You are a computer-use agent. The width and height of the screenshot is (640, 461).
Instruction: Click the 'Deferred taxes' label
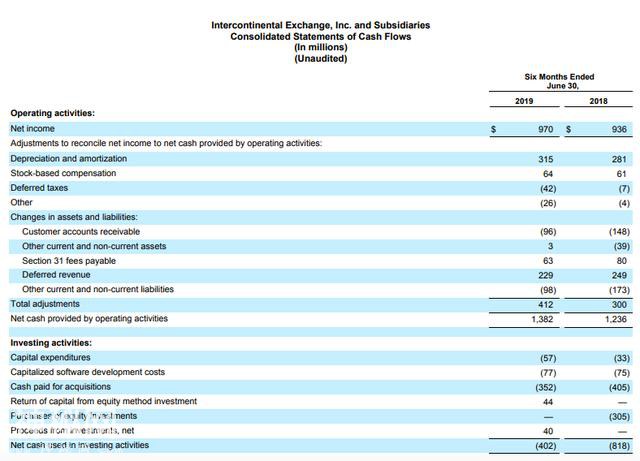tap(39, 188)
